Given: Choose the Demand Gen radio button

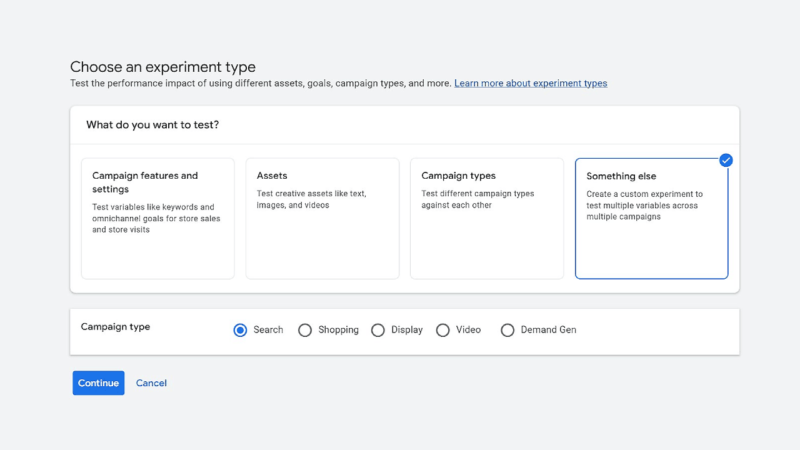Looking at the screenshot, I should pos(507,330).
